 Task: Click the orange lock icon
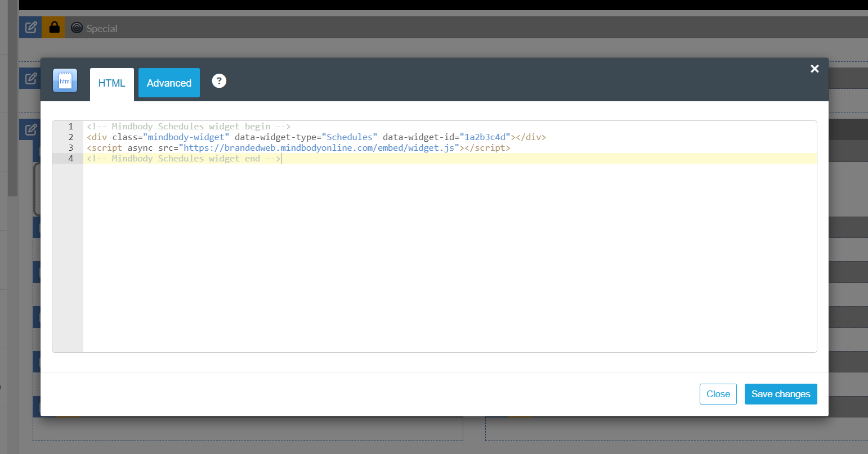click(x=54, y=27)
